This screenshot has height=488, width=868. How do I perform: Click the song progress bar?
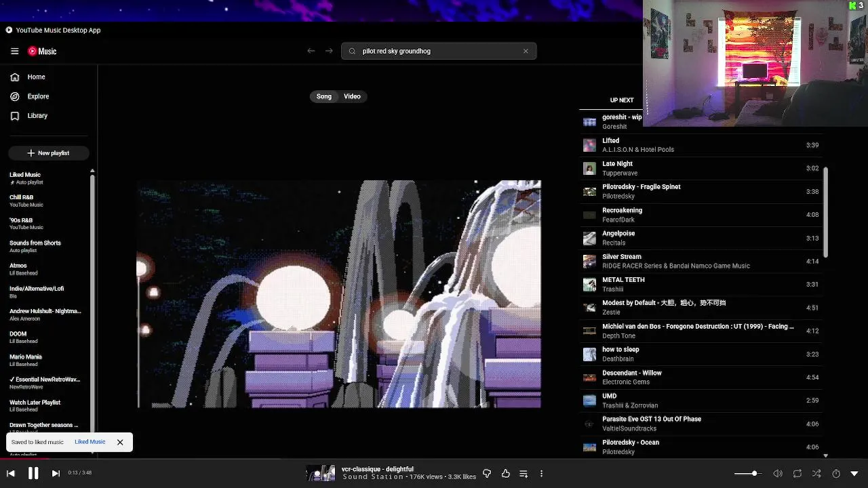tap(434, 459)
